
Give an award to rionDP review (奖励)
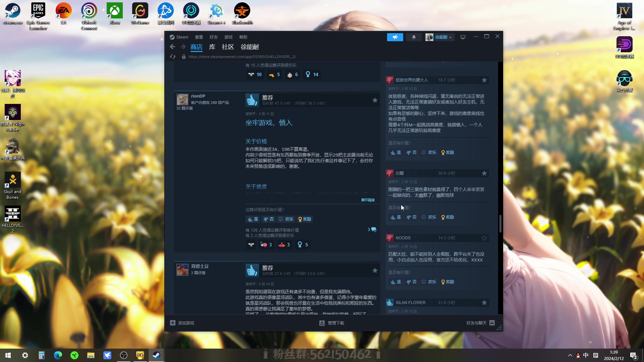click(305, 219)
